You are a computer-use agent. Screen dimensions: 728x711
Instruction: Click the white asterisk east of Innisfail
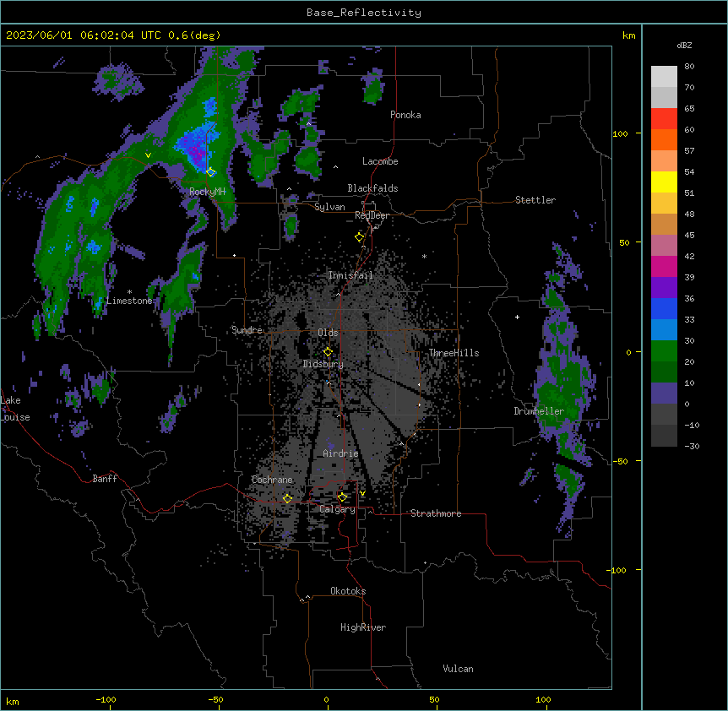click(424, 257)
